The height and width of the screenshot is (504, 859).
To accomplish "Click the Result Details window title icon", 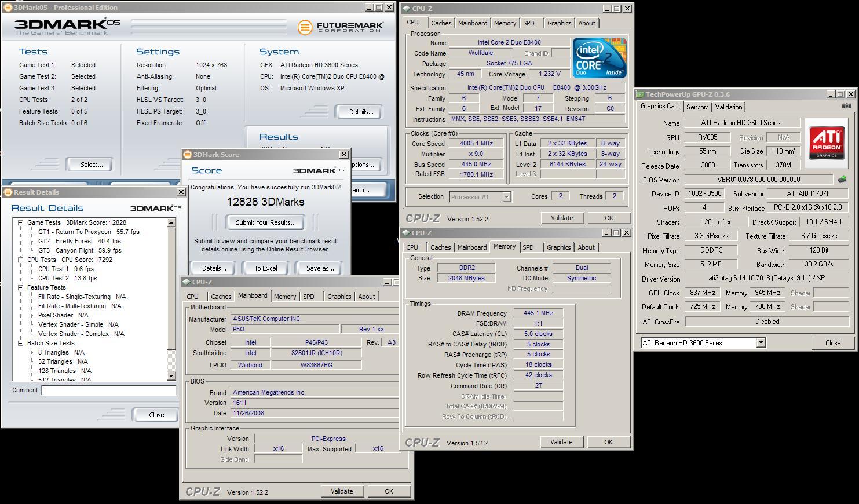I will point(8,192).
